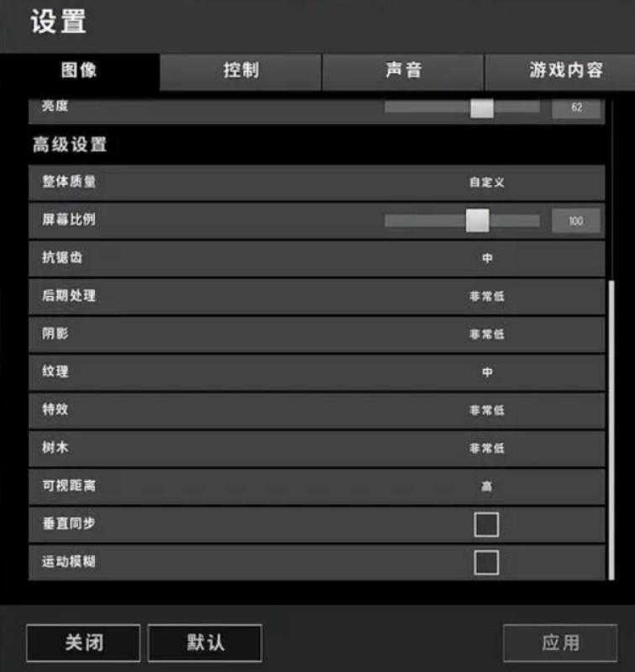Toggle the 运动模糊 checkbox
This screenshot has height=672, width=635.
(x=486, y=563)
